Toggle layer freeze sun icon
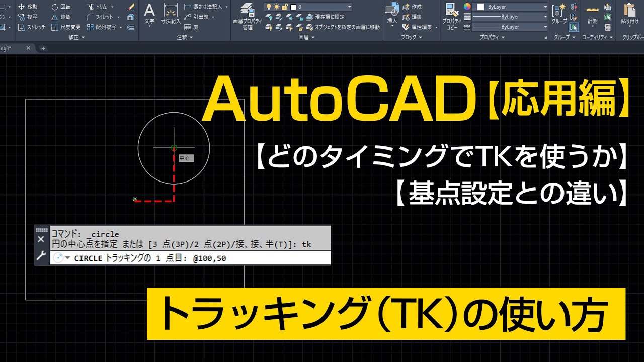This screenshot has height=362, width=644. click(x=276, y=7)
